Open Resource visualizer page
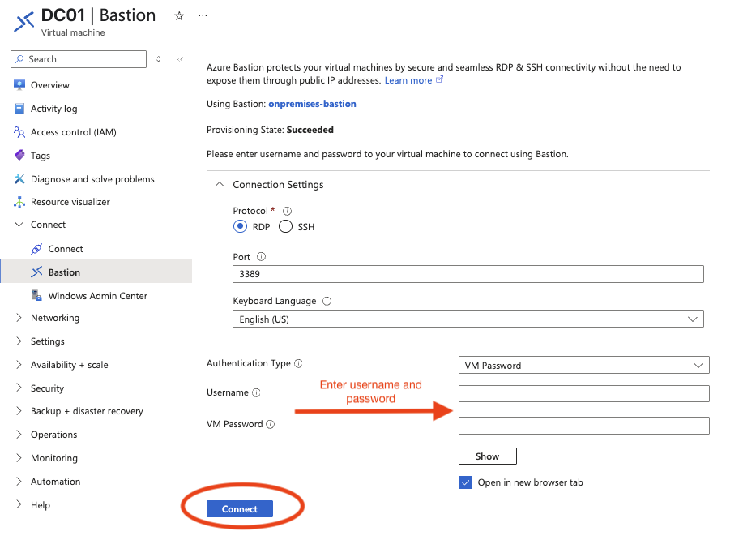Viewport: 756px width, 540px height. coord(70,202)
